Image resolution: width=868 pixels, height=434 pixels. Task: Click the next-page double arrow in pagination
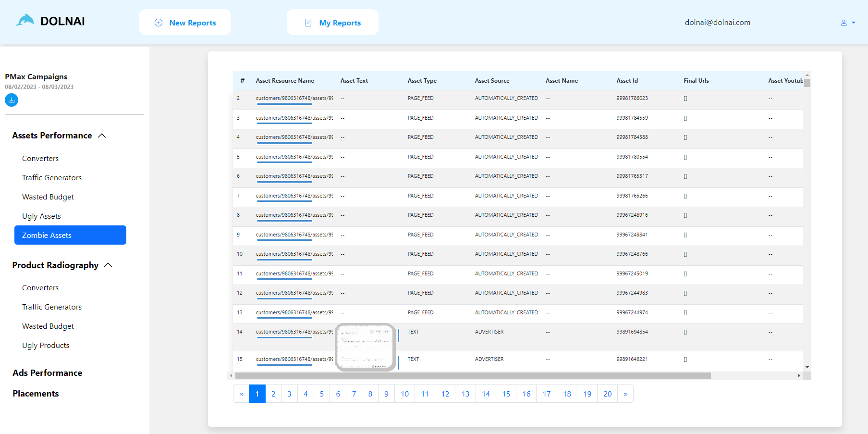[625, 394]
